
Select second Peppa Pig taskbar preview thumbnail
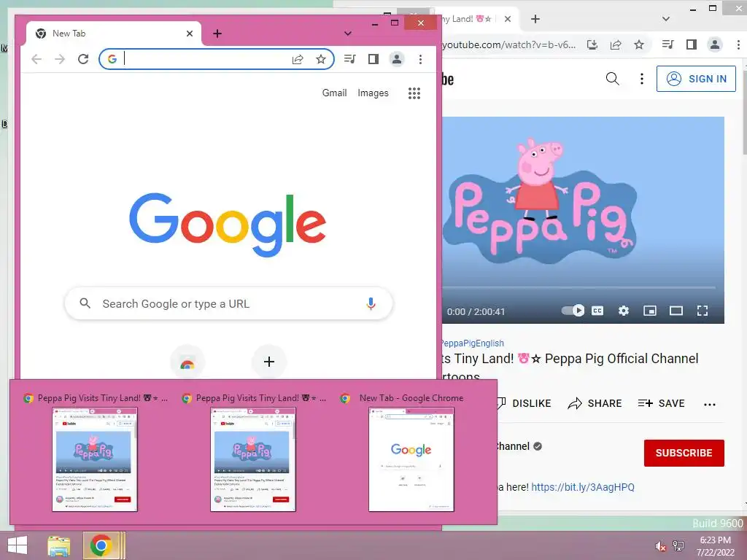(253, 459)
